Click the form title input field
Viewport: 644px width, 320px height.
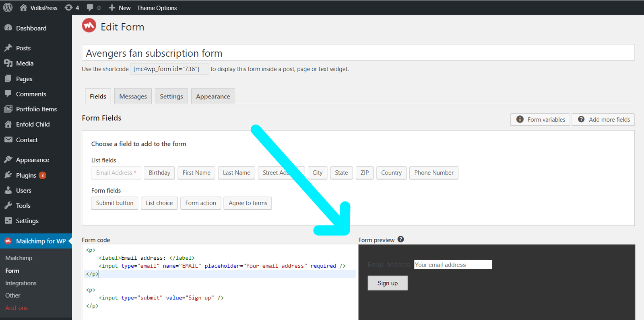click(358, 53)
